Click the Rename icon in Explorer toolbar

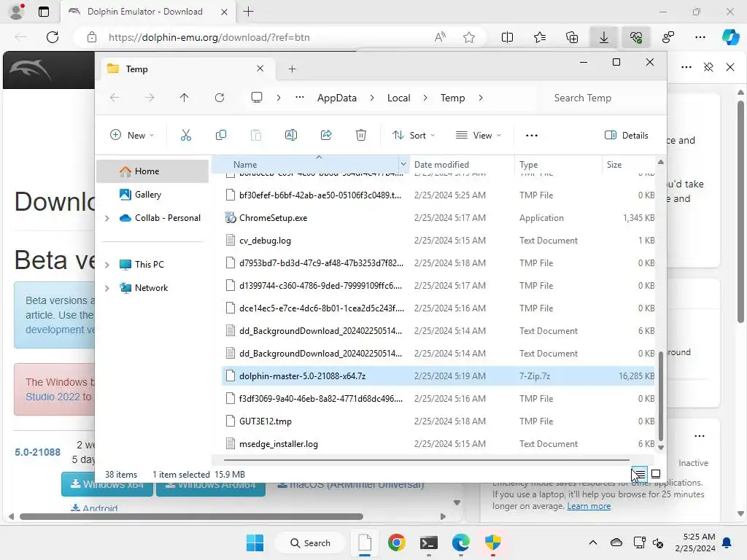click(290, 135)
